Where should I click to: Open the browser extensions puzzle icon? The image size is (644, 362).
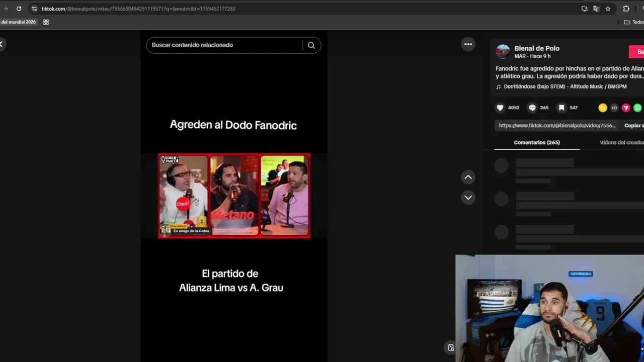[x=626, y=9]
